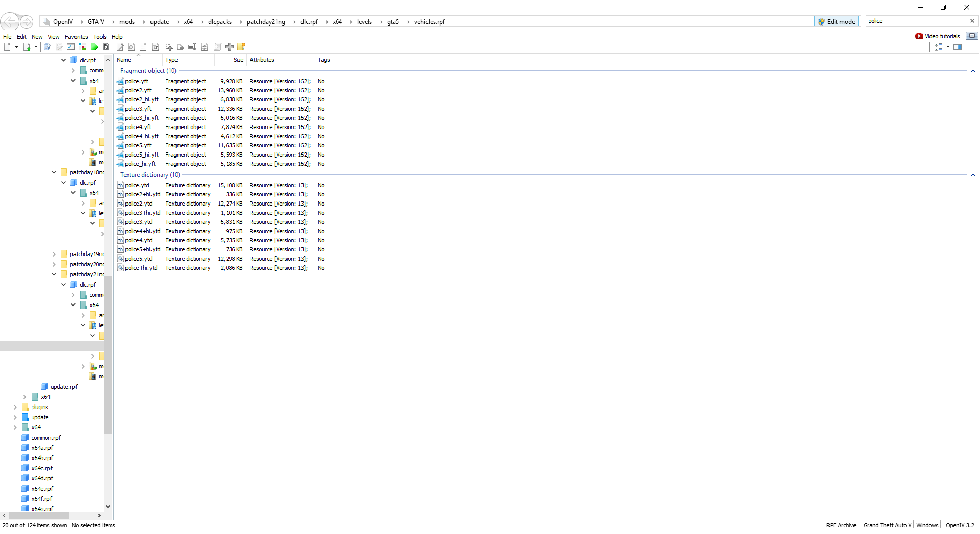Open the new file dropdown arrow
Screen dimensions: 980x534
click(x=16, y=47)
